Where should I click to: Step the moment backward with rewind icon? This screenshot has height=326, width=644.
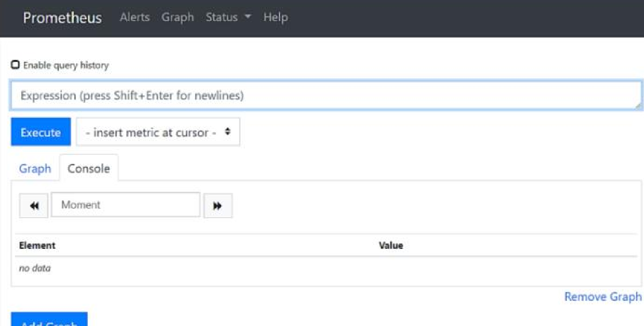pos(34,205)
